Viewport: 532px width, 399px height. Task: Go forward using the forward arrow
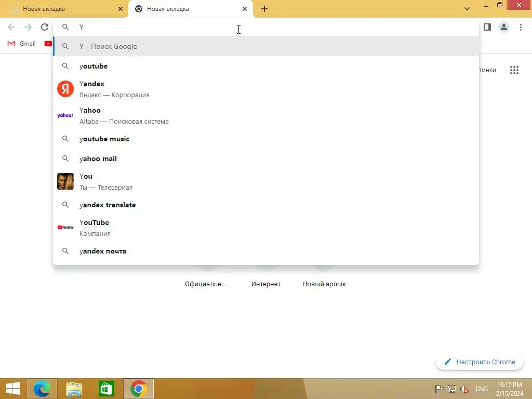28,27
